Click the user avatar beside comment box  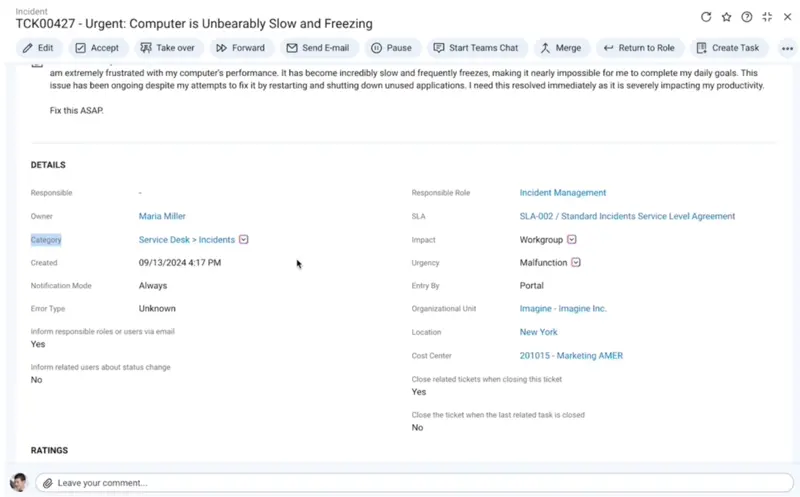[x=18, y=482]
